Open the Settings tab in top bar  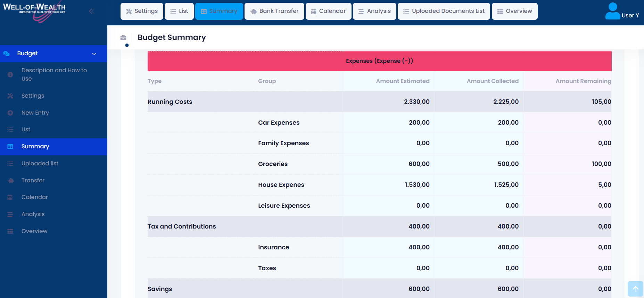pyautogui.click(x=142, y=11)
